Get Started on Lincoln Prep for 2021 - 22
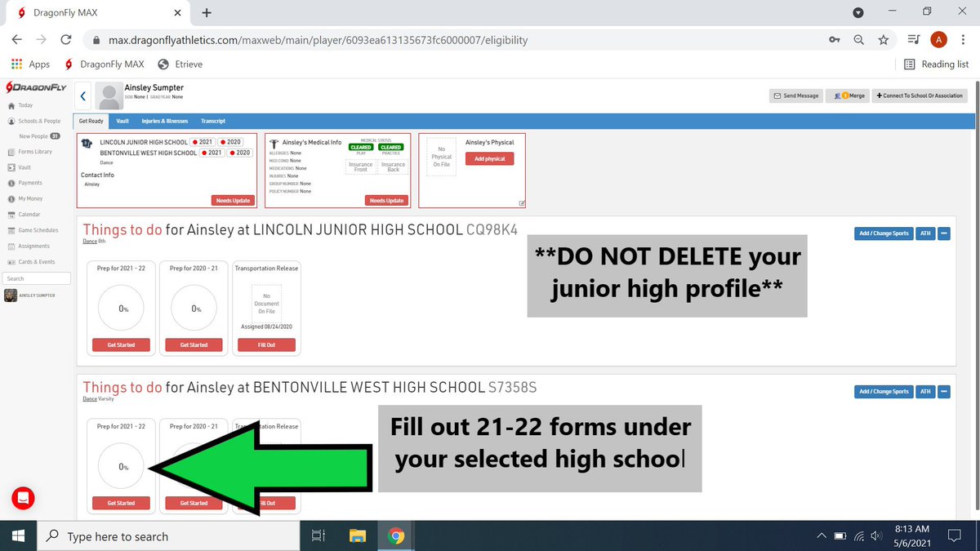Viewport: 980px width, 551px height. pyautogui.click(x=121, y=345)
